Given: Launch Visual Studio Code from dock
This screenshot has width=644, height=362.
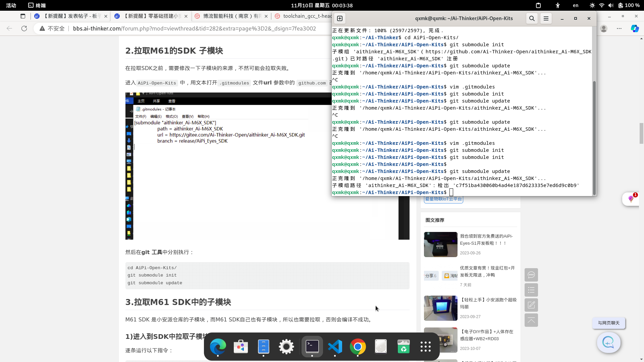Looking at the screenshot, I should pos(335,347).
